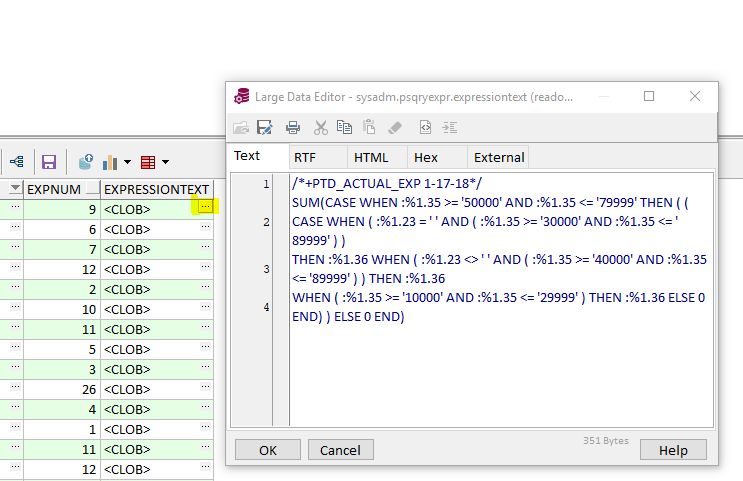Switch to the External tab
This screenshot has width=743, height=481.
(499, 157)
